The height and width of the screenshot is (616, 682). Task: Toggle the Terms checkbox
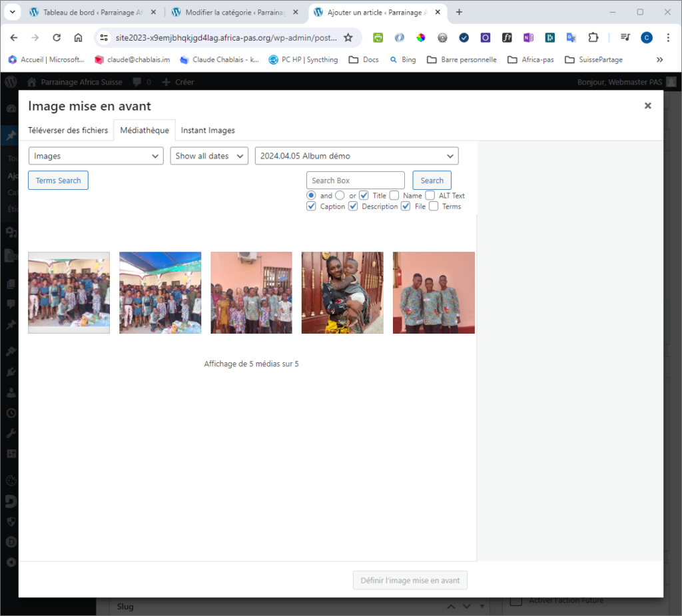(434, 206)
